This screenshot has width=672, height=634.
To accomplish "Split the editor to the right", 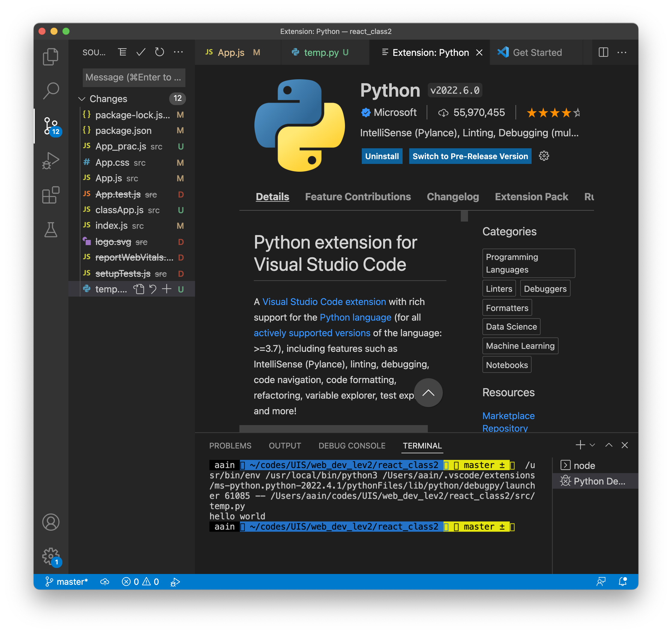I will [x=603, y=53].
